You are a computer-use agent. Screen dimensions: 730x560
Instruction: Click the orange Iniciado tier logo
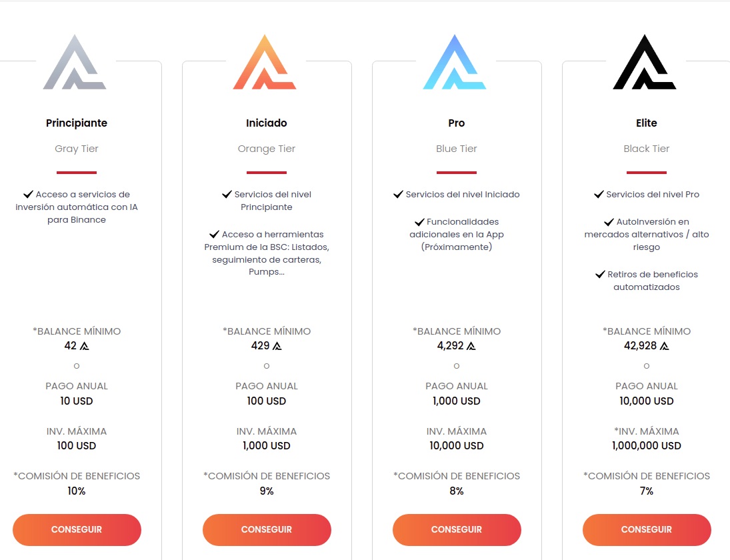(x=265, y=63)
